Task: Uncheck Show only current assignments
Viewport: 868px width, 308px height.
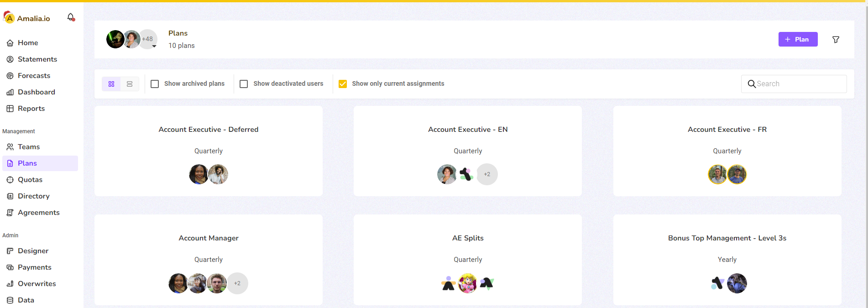Action: pos(343,84)
